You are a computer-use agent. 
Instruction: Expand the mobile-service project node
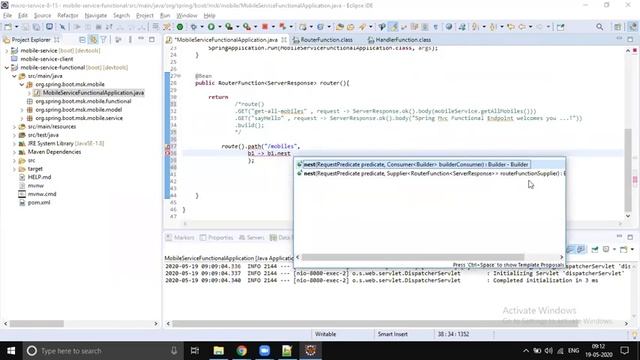click(x=7, y=51)
